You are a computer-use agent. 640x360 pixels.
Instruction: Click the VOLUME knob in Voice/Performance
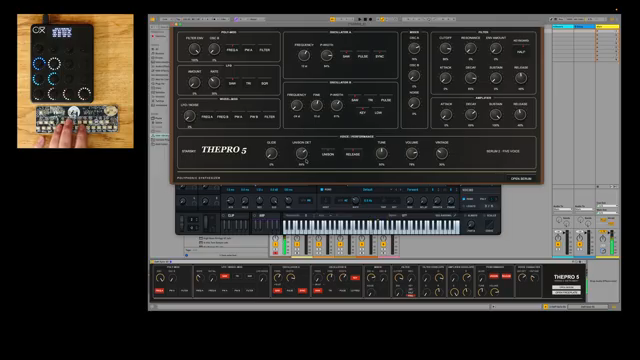point(411,153)
